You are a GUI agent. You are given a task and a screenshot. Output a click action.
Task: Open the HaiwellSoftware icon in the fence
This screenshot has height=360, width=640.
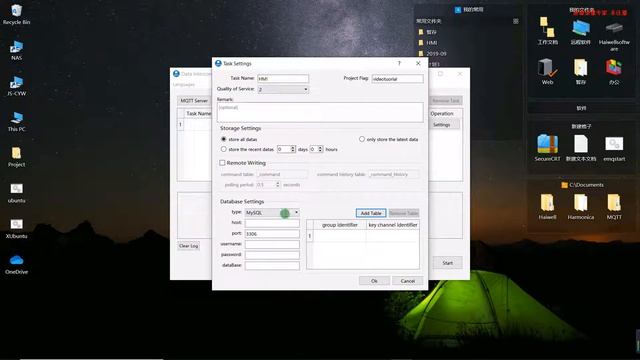tap(614, 36)
